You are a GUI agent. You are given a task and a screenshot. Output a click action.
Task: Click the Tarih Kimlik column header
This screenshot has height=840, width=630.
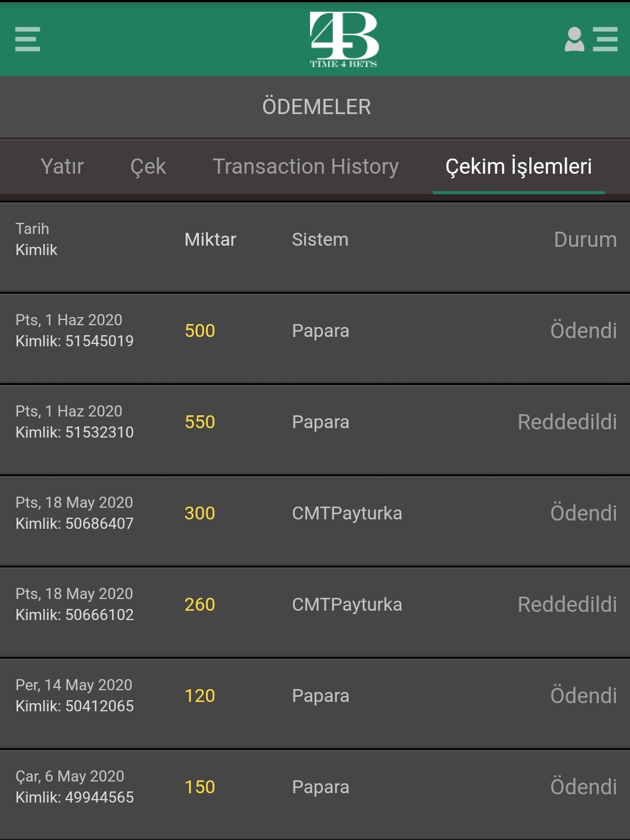[36, 239]
